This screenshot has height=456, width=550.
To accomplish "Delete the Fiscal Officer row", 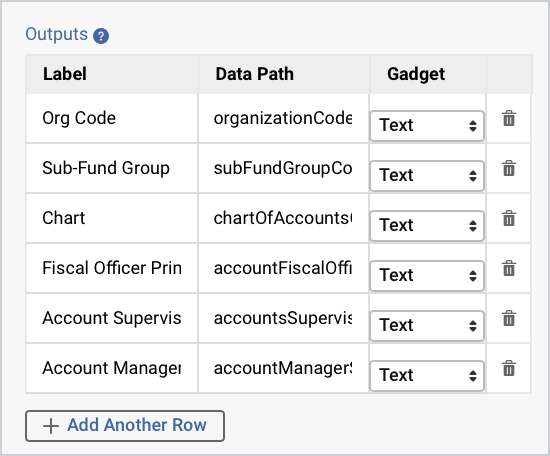I will (509, 268).
